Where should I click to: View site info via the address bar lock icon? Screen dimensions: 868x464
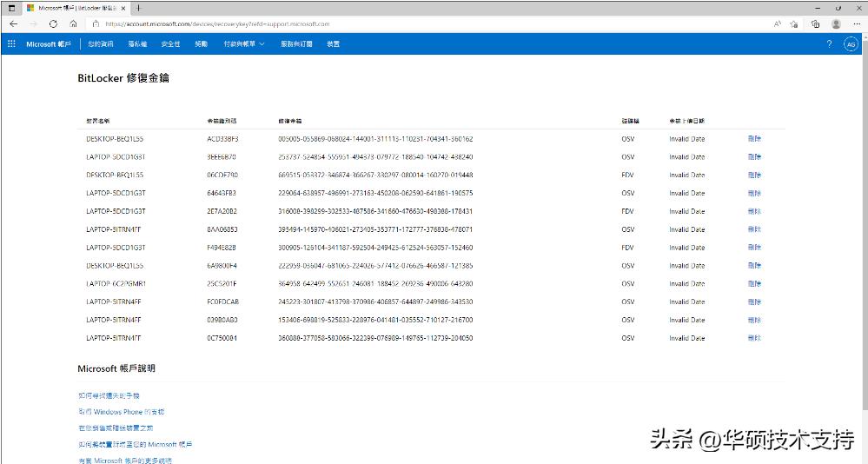coord(96,23)
